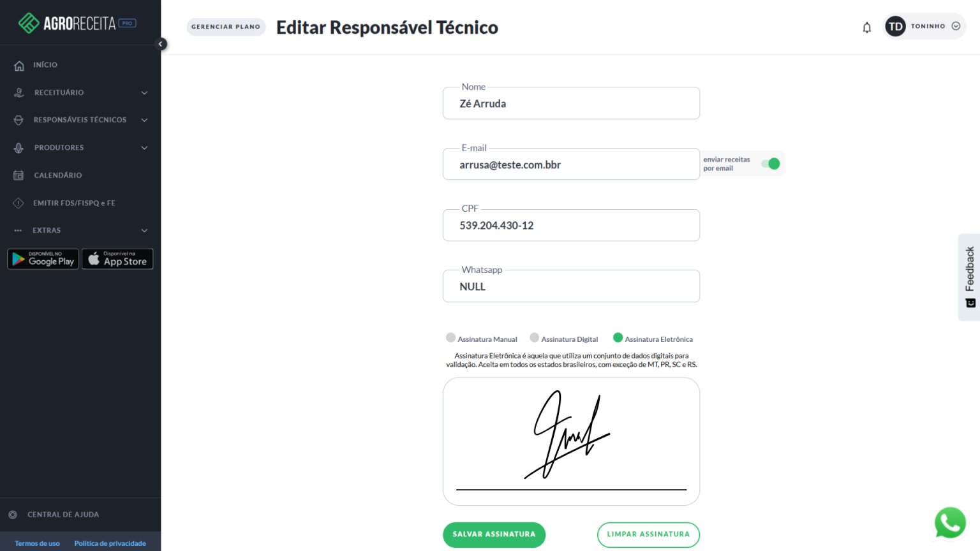The height and width of the screenshot is (551, 980).
Task: Expand Responsáveis Técnicos submenu chevron
Action: tap(144, 120)
